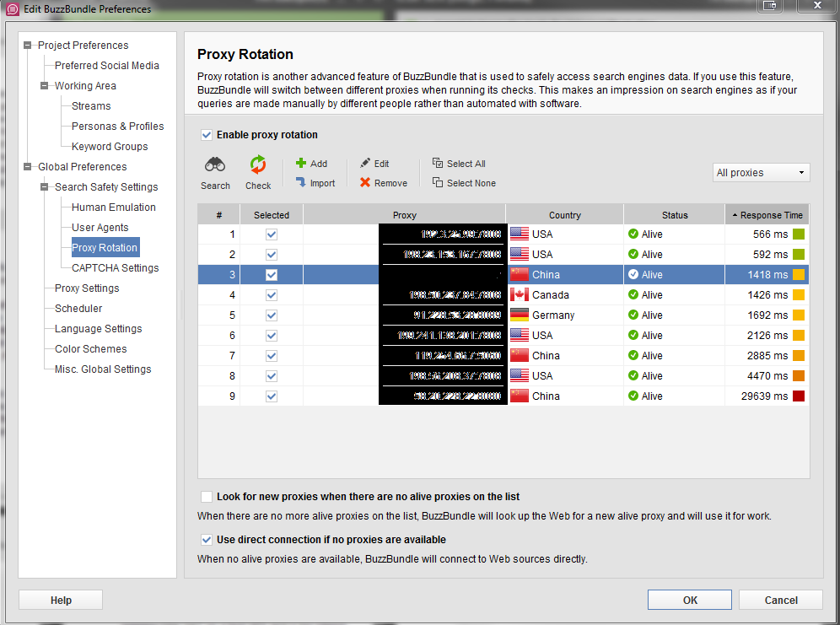
Task: Open User Agents settings
Action: click(100, 228)
